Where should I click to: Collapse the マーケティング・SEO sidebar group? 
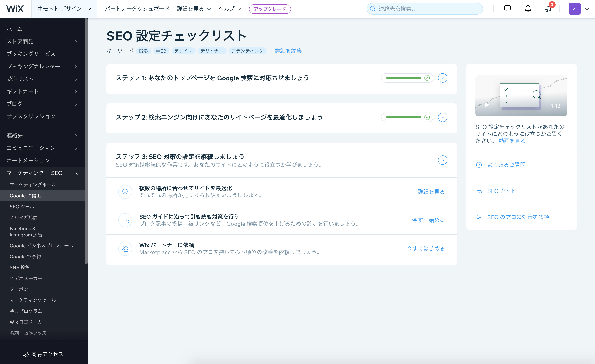click(x=76, y=173)
